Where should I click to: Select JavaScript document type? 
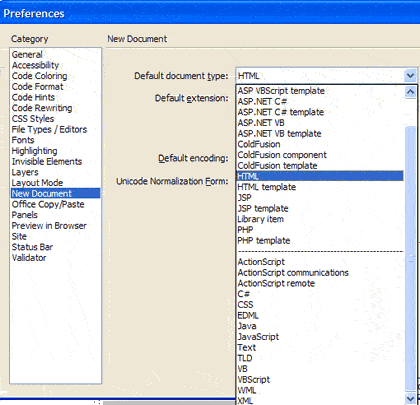click(x=258, y=337)
